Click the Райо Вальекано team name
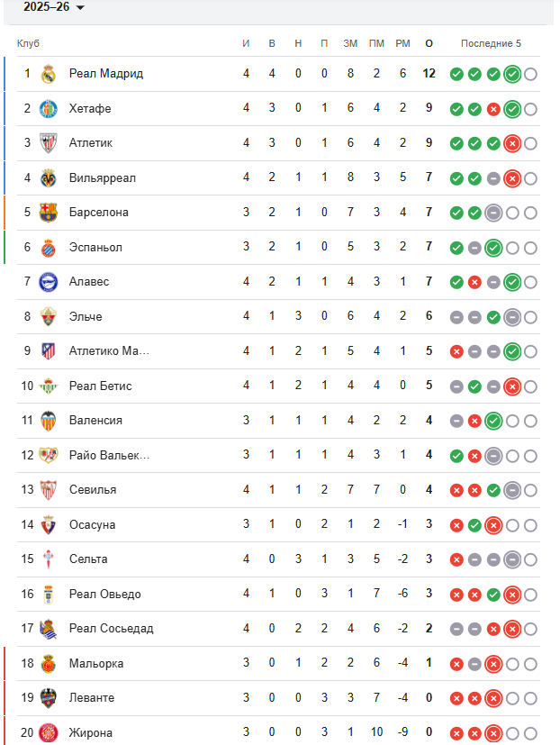The width and height of the screenshot is (560, 745). 109,456
